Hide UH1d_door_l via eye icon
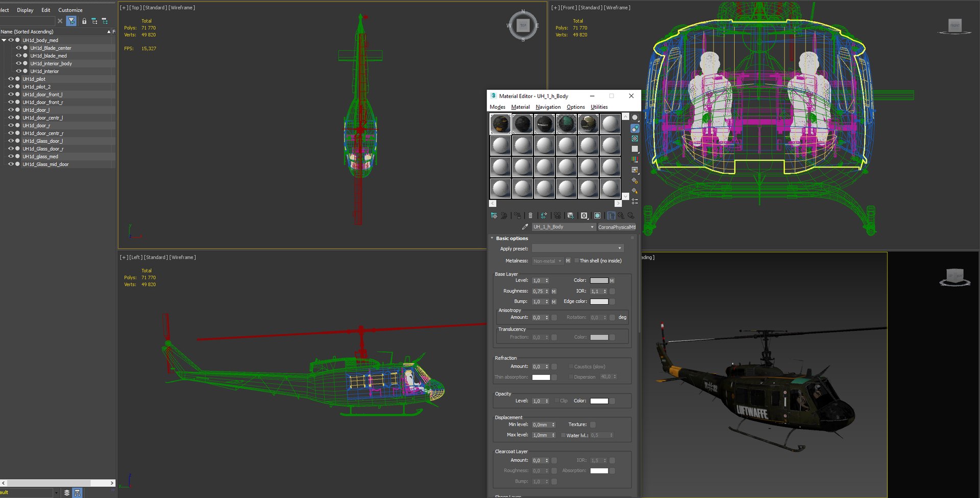980x498 pixels. click(x=11, y=110)
